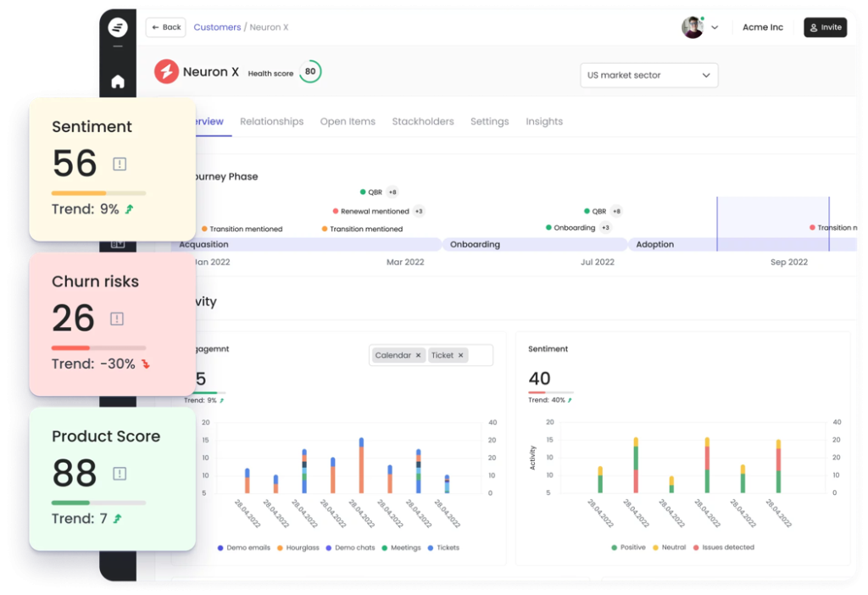
Task: Click the Neuron X lightning bolt icon
Action: (x=164, y=71)
